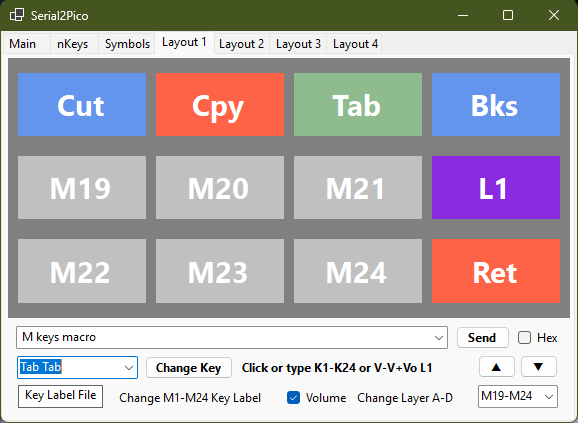Click the Bks backspace key tile
This screenshot has width=578, height=423.
496,105
